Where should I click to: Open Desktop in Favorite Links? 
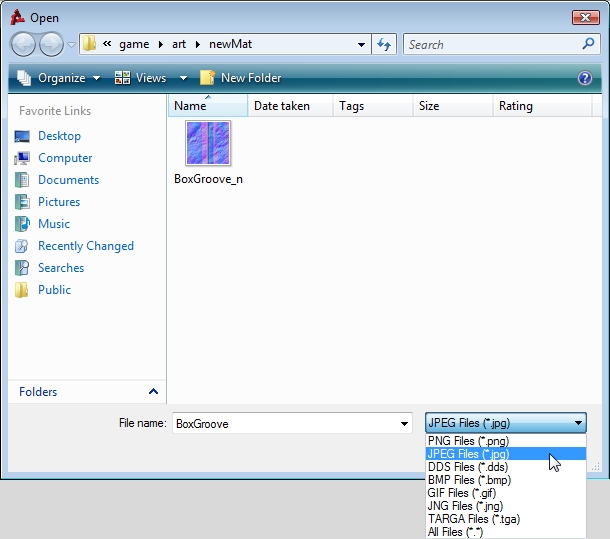59,136
